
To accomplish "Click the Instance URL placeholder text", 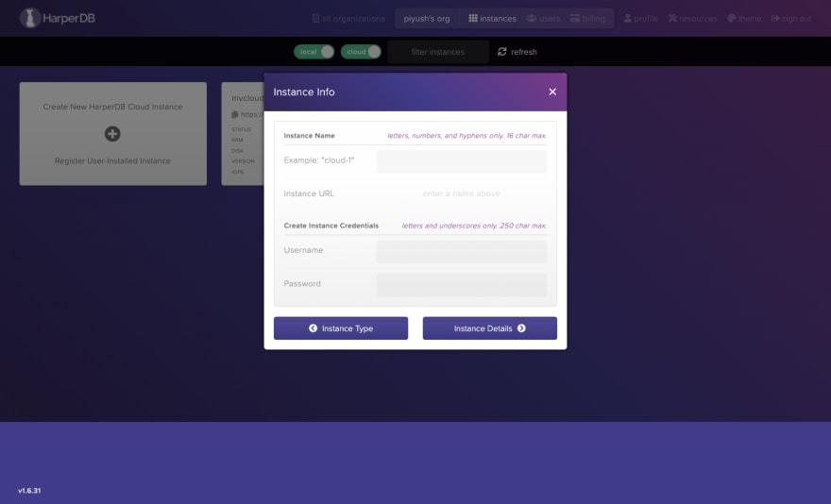I will (461, 193).
